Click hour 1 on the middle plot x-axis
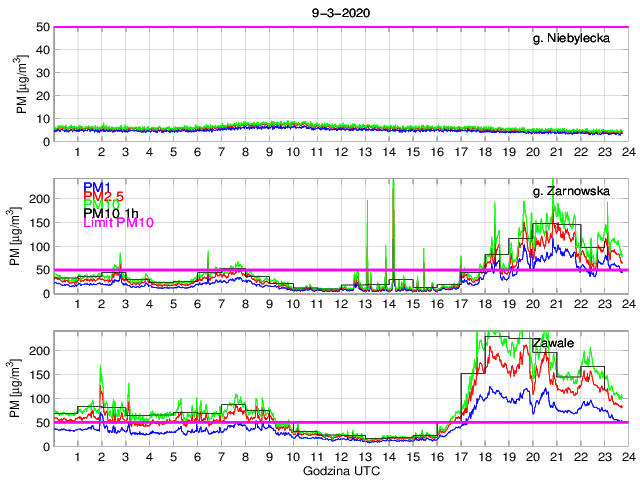 click(78, 305)
